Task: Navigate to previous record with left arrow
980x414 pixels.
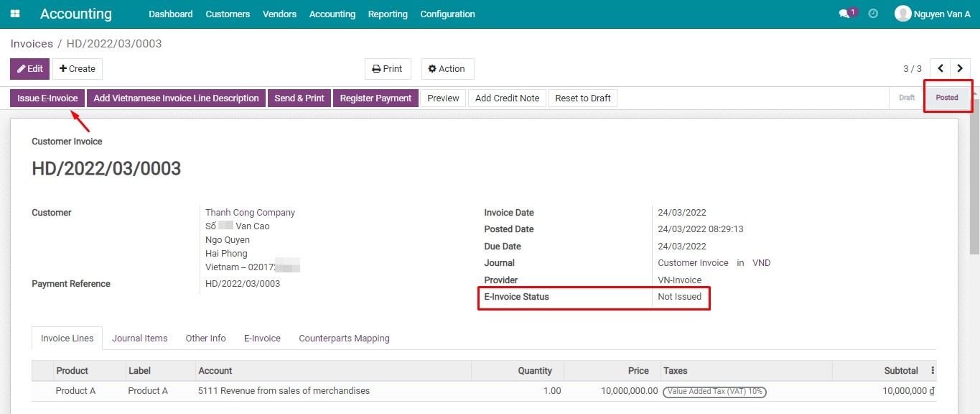Action: (941, 68)
